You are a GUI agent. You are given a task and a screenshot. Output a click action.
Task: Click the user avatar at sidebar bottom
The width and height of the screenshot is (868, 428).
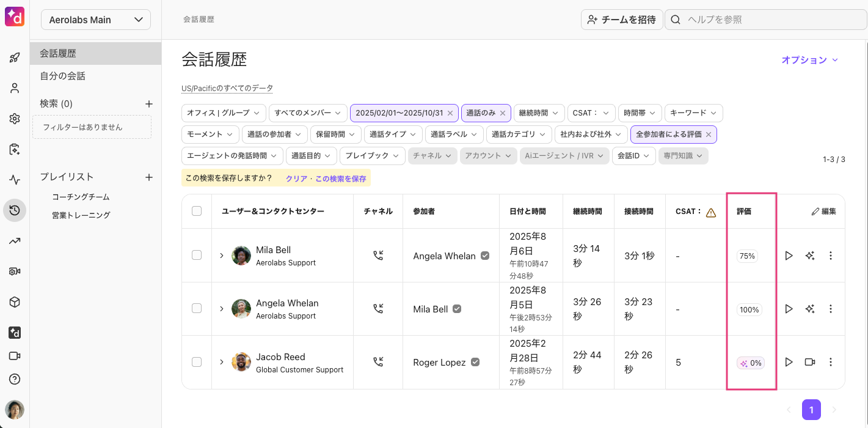15,410
